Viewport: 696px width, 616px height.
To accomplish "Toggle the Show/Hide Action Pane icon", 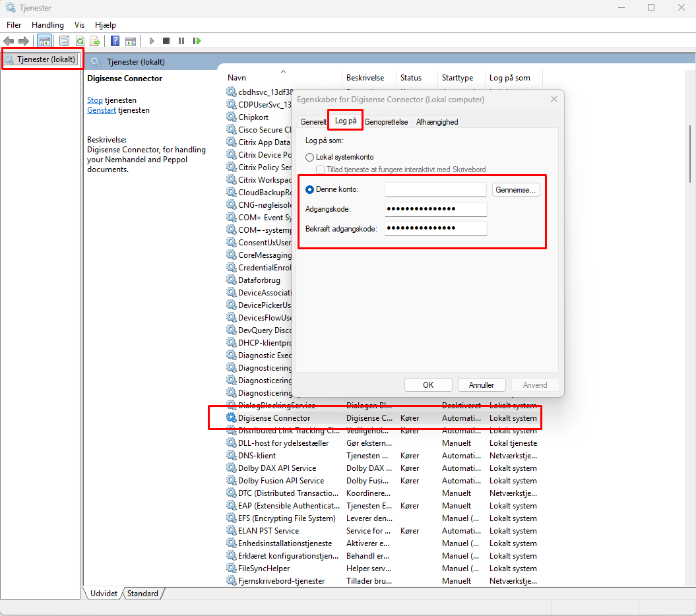I will click(131, 42).
